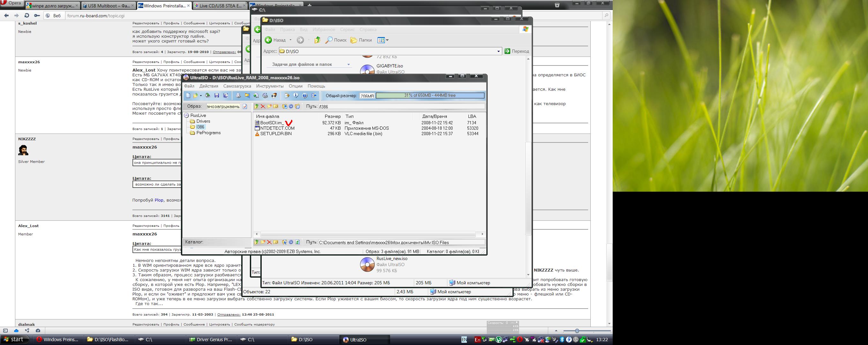Toggle the image properties checkmark next to Образ
Screen dimensions: 868x345
tap(245, 107)
